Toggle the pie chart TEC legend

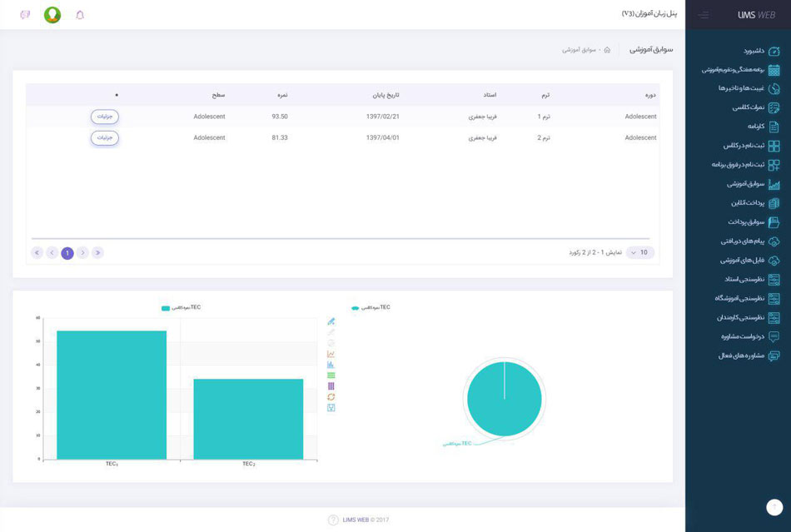click(371, 307)
